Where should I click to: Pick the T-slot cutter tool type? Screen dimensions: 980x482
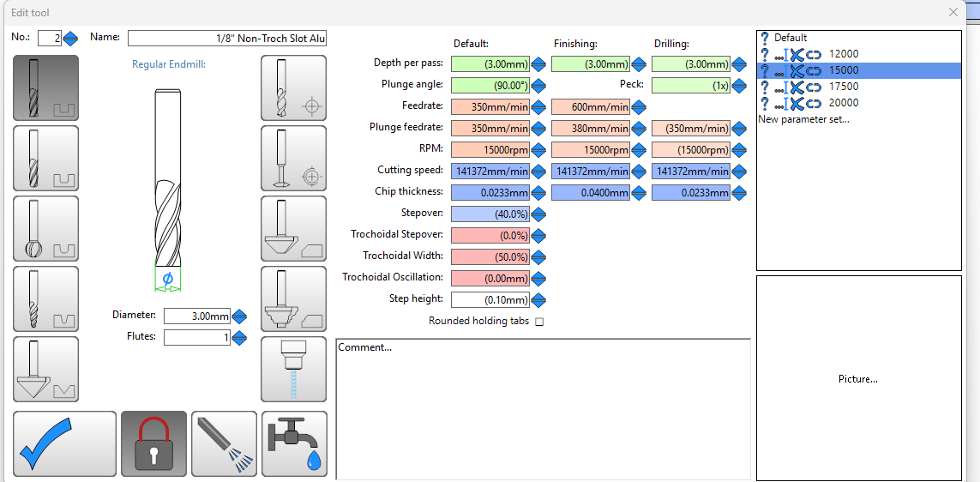pos(293,158)
